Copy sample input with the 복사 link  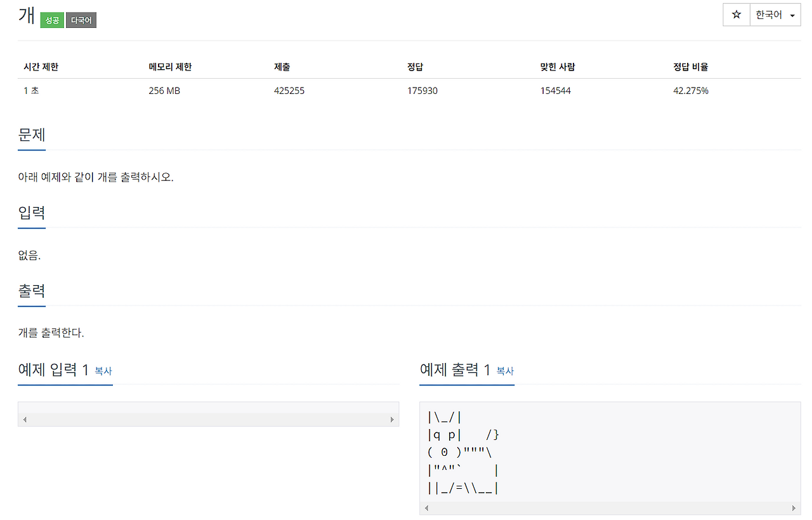[104, 372]
